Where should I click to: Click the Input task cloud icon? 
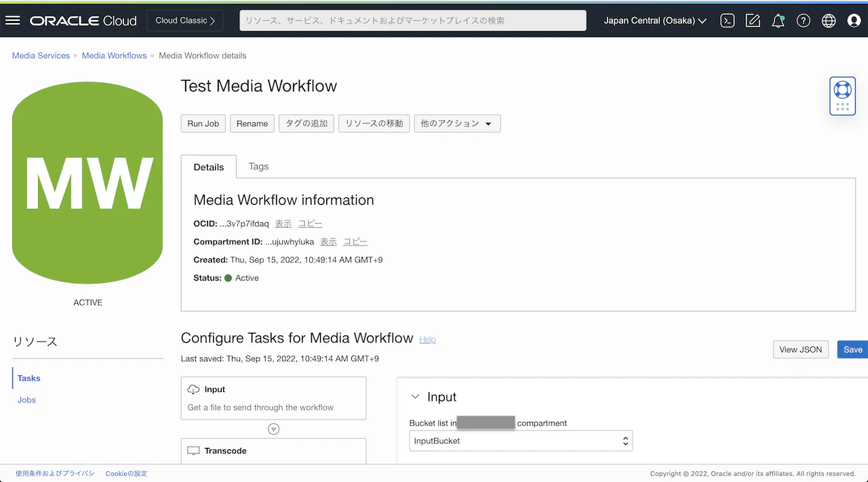point(193,390)
